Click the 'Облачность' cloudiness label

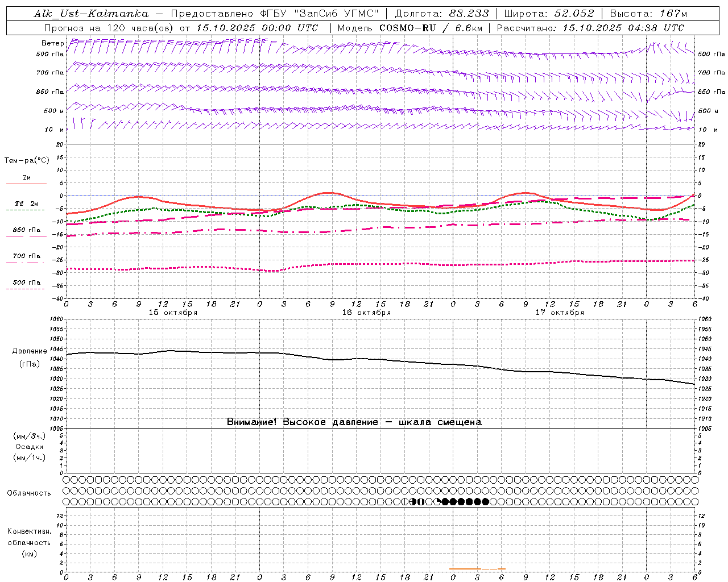pyautogui.click(x=29, y=493)
